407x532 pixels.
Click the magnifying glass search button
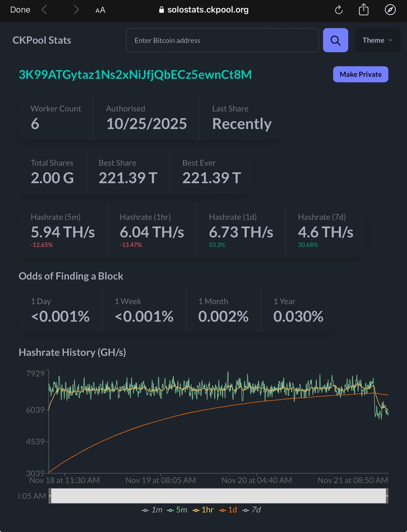(336, 40)
